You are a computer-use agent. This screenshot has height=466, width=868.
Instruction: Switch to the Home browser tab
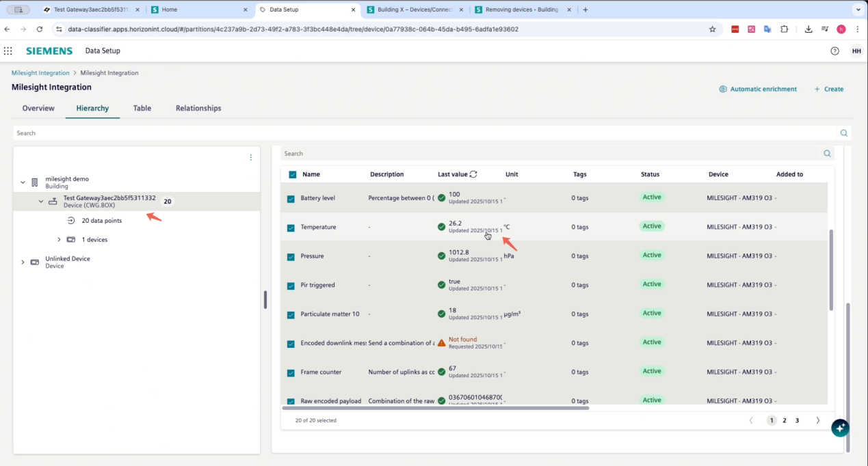click(x=198, y=10)
